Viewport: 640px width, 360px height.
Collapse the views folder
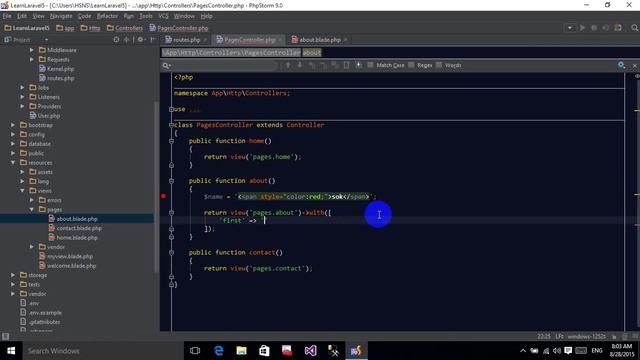(22, 191)
